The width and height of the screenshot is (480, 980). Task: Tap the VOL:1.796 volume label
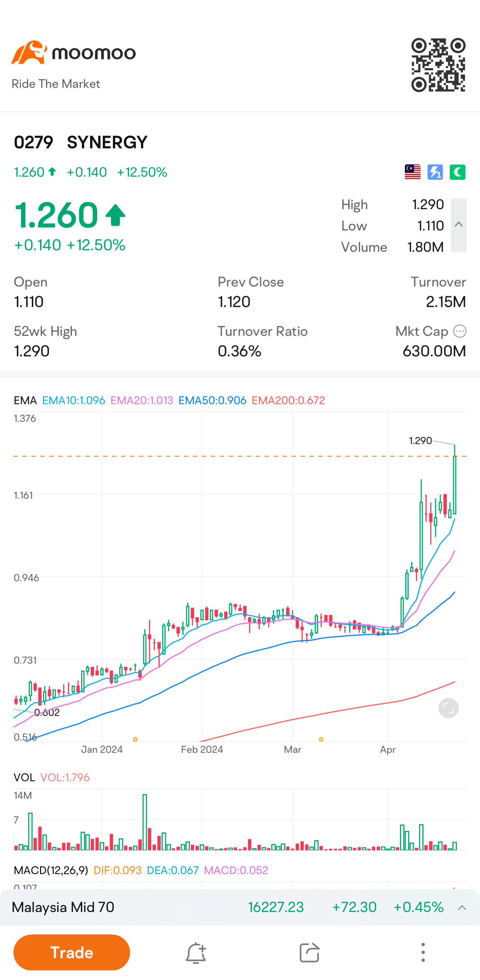tap(65, 777)
